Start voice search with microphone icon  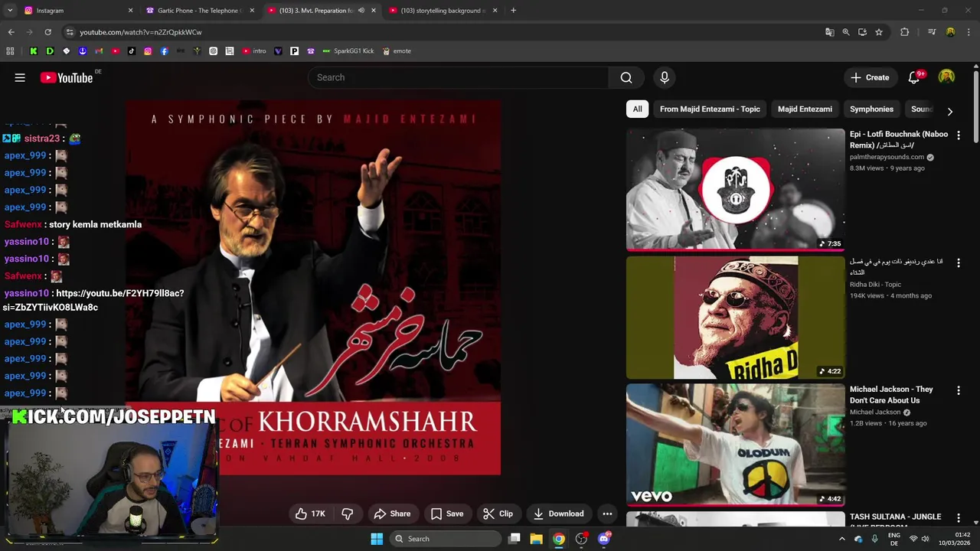tap(665, 77)
